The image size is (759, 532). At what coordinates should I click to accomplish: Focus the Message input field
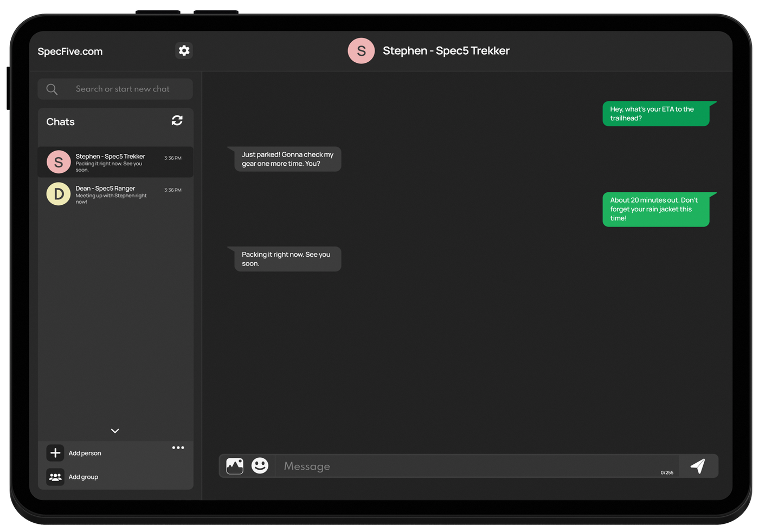coord(466,466)
